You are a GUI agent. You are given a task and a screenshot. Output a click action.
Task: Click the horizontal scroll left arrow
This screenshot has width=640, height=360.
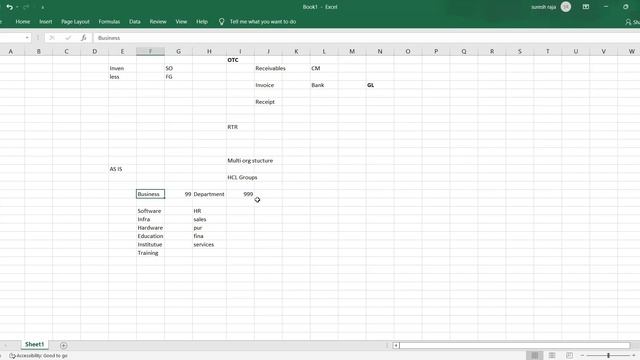click(x=396, y=345)
